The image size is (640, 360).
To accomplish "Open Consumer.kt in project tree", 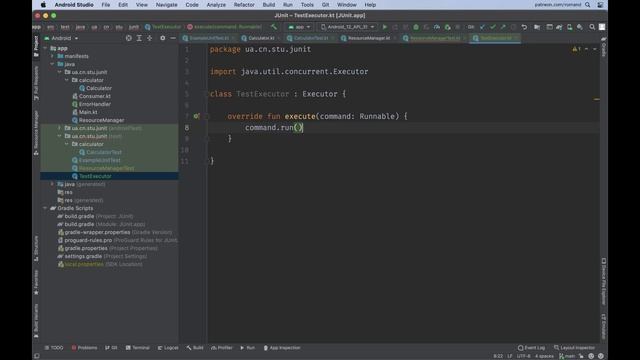I will click(x=94, y=96).
